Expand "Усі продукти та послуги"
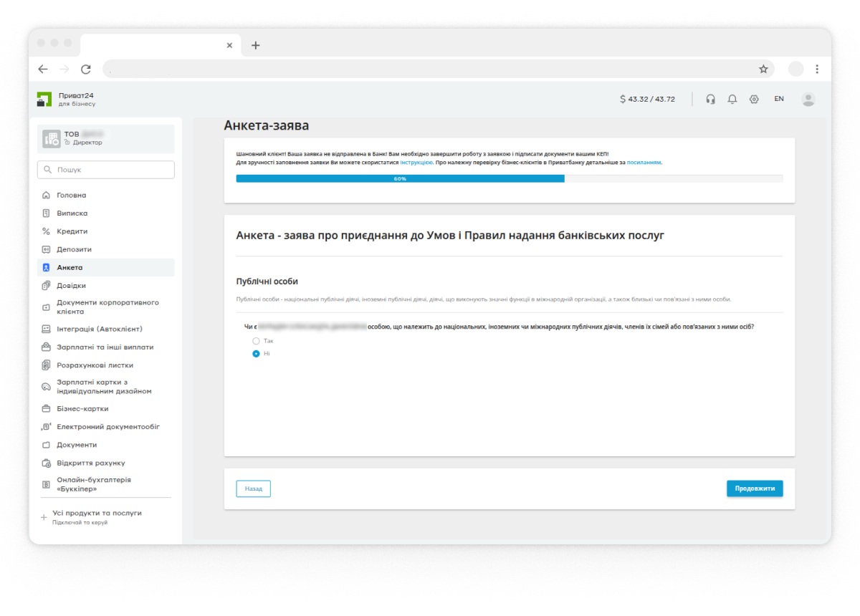The height and width of the screenshot is (616, 860). click(x=96, y=514)
